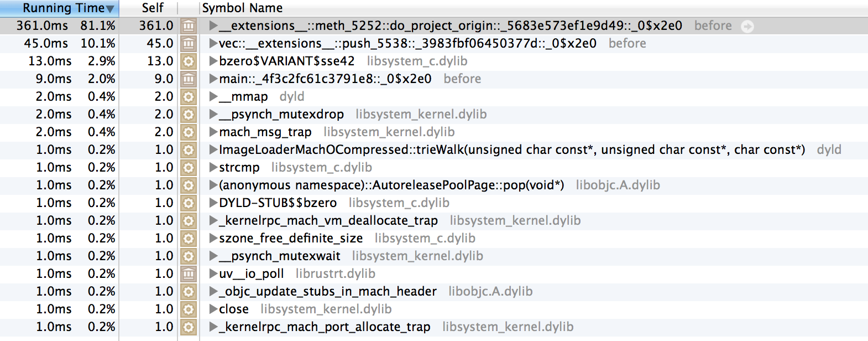868x341 pixels.
Task: Click the 81.1% percentage value
Action: tap(98, 25)
